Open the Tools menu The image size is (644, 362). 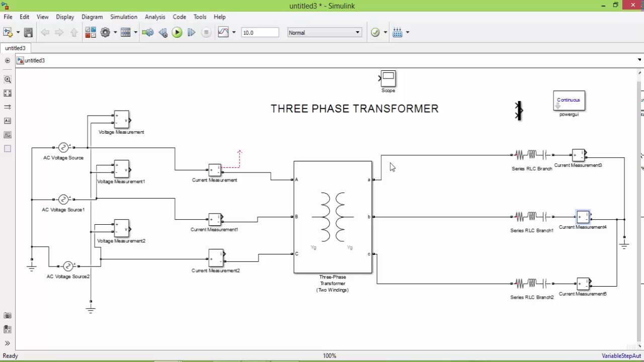click(200, 17)
